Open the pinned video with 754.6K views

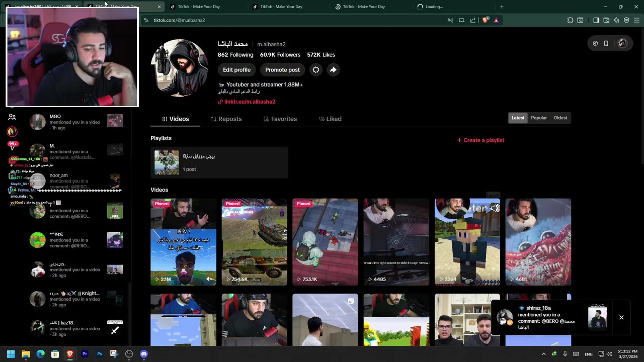pyautogui.click(x=254, y=242)
